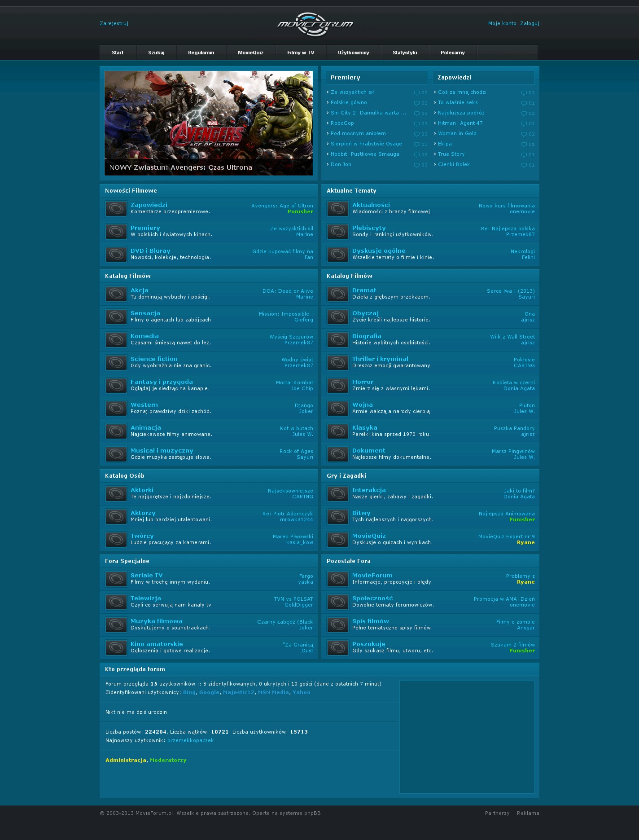Click the MovieForum logo in the header
The image size is (639, 840).
(x=315, y=24)
